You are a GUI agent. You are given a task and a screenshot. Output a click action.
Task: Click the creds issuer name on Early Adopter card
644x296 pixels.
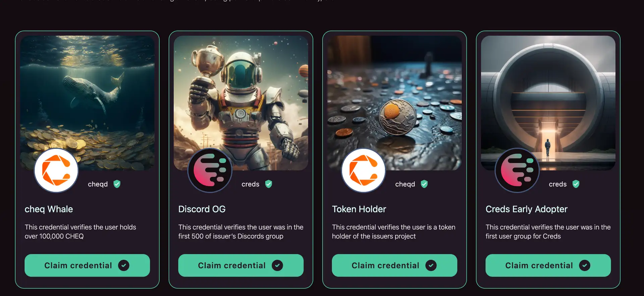pos(558,184)
